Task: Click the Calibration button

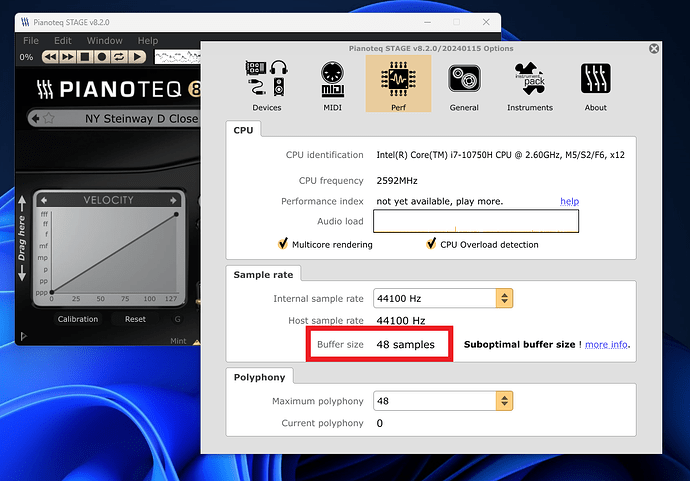Action: (x=78, y=319)
